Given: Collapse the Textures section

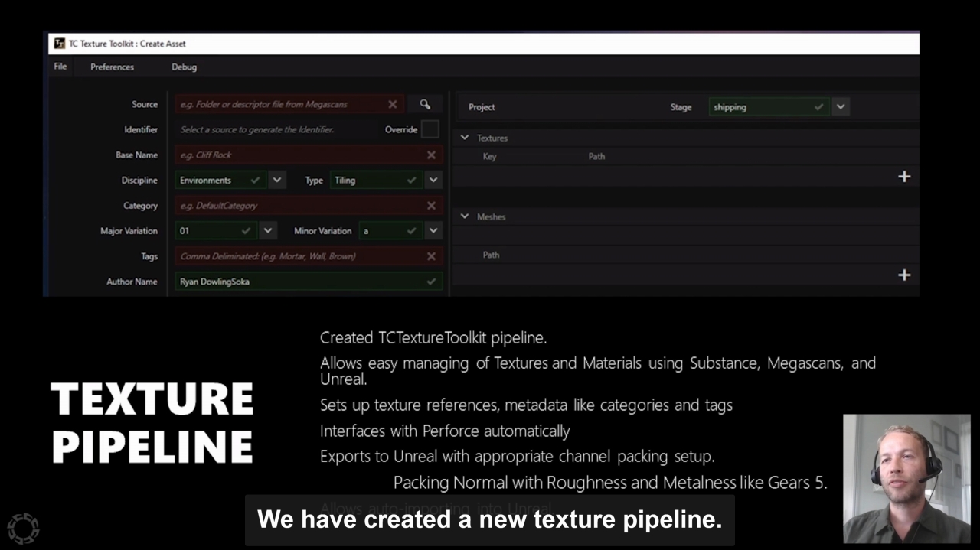Looking at the screenshot, I should click(x=465, y=138).
